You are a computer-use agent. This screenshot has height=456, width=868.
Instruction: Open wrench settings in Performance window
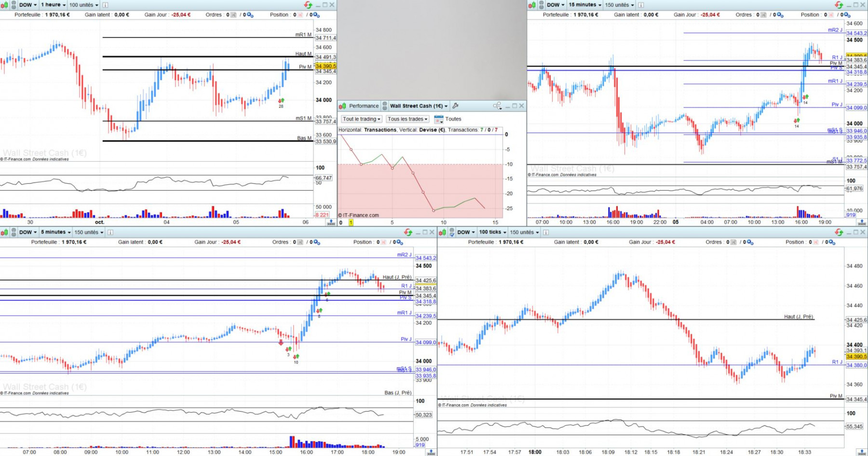[456, 106]
